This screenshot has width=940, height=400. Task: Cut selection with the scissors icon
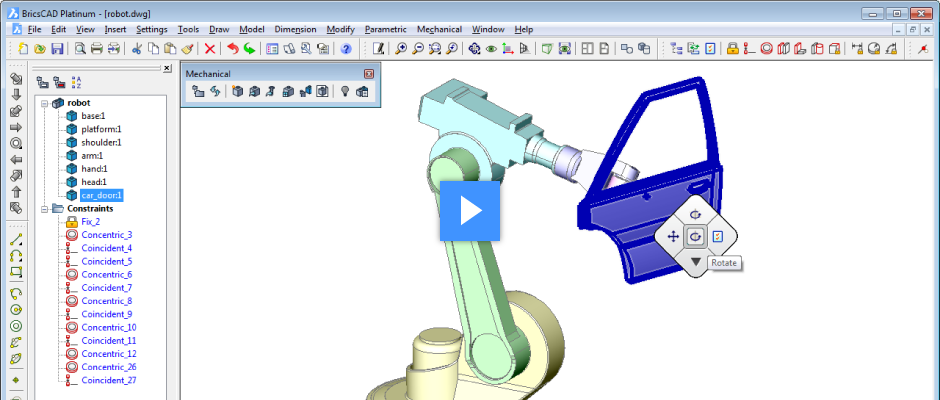[x=137, y=49]
